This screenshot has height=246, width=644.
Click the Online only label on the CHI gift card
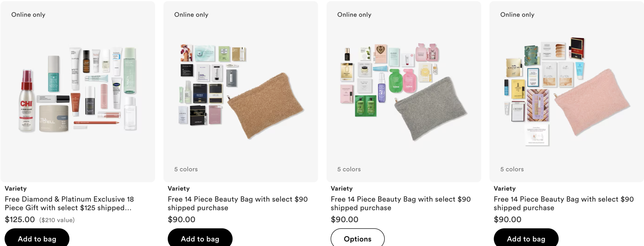28,15
